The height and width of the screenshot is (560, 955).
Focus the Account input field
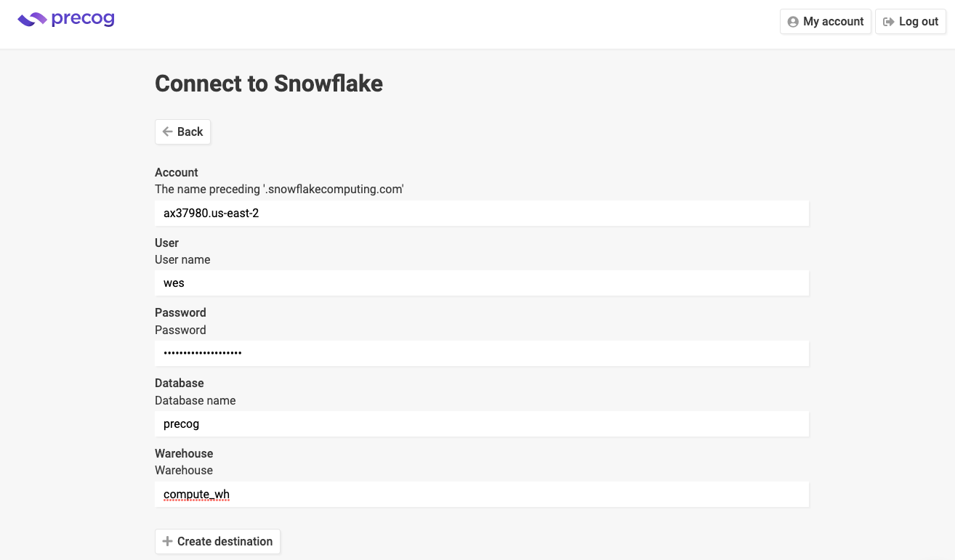point(482,214)
